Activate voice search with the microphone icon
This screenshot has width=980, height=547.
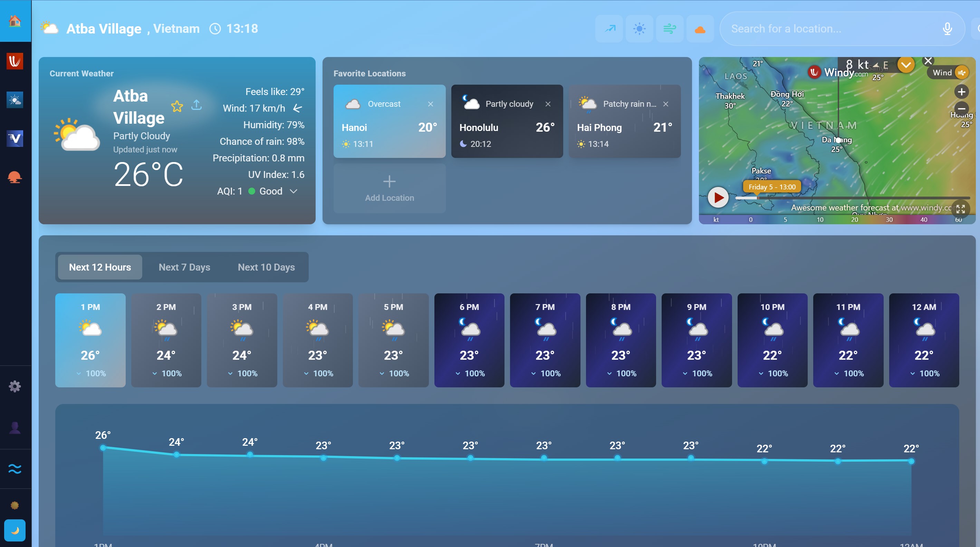(948, 29)
